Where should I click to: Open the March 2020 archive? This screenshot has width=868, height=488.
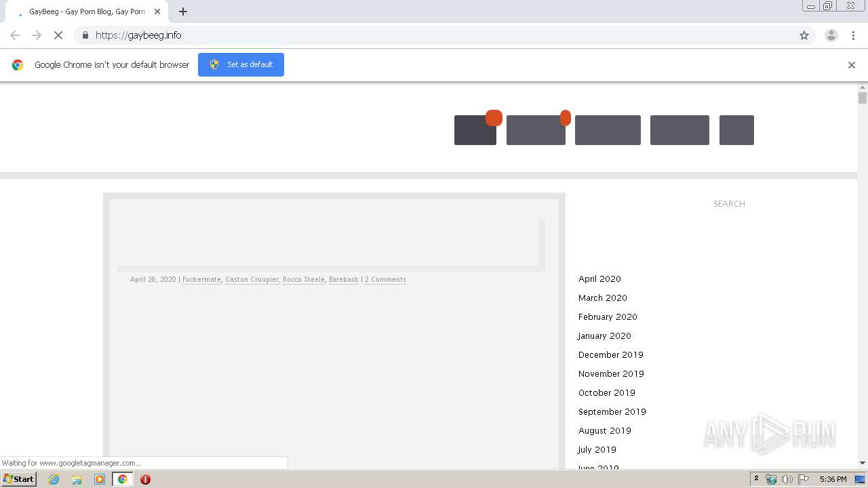click(x=603, y=298)
